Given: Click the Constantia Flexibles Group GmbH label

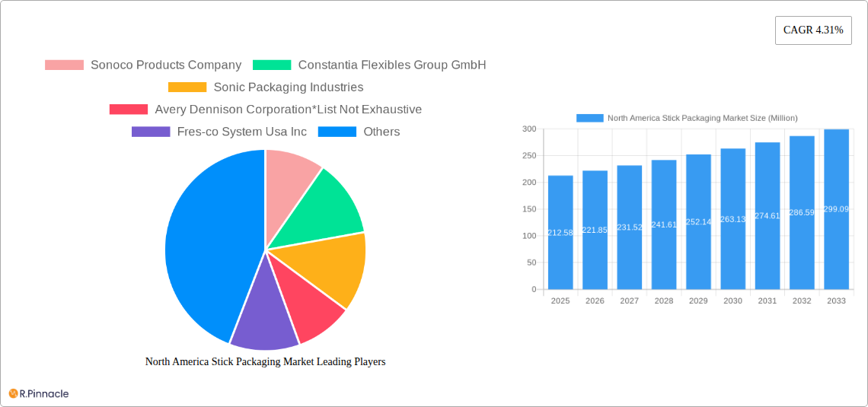Looking at the screenshot, I should [x=392, y=65].
